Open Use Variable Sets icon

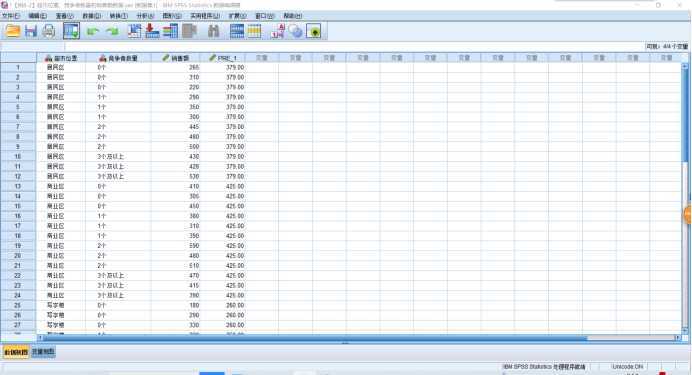[295, 31]
